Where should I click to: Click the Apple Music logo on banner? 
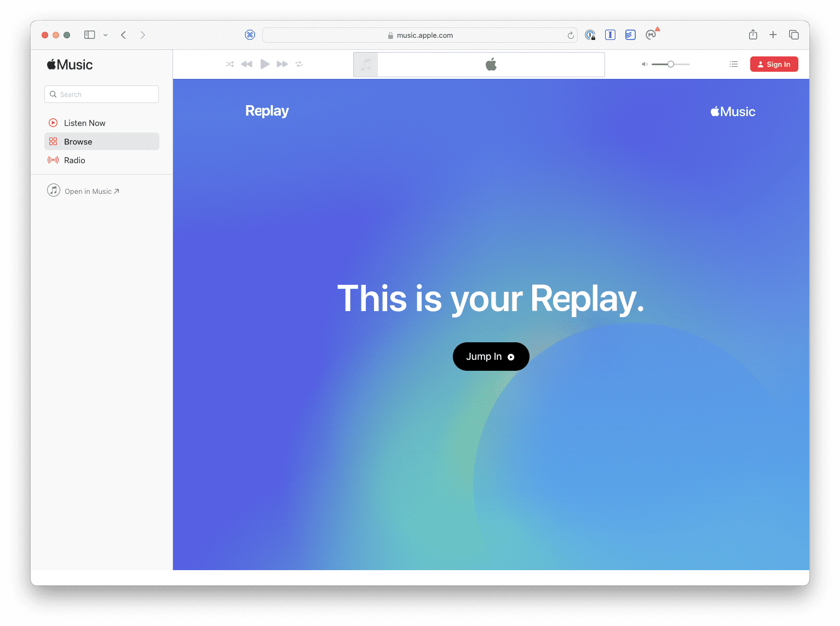click(733, 112)
